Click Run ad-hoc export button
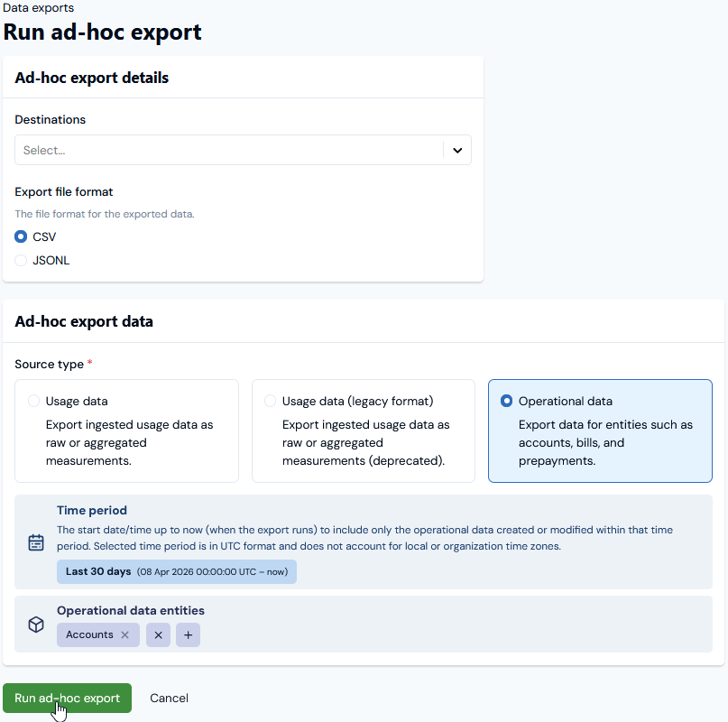Screen dimensions: 728x722 (x=68, y=698)
